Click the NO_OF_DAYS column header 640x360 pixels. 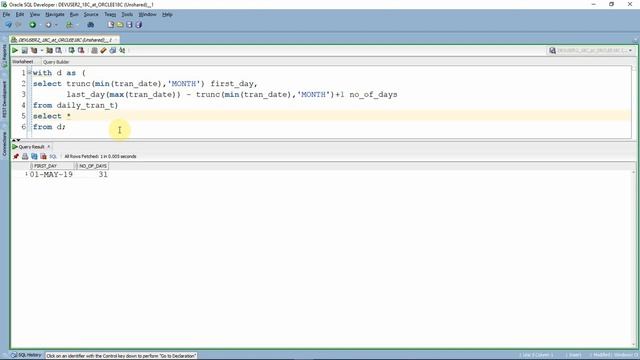[93, 166]
